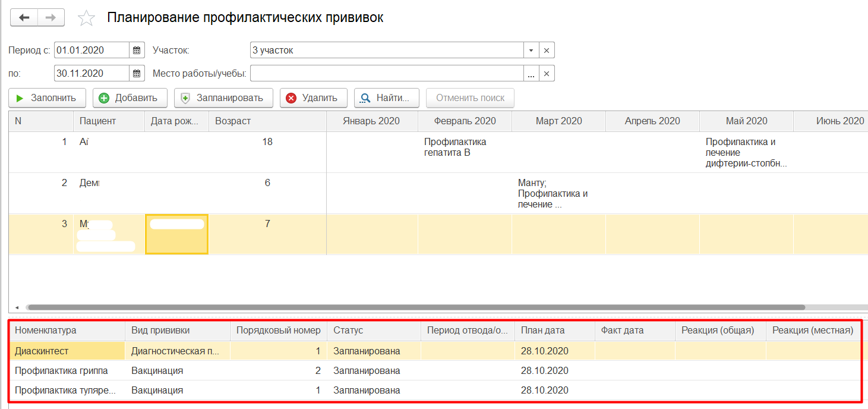Open search with Найти button
Viewport: 868px width, 409px height.
tap(386, 98)
